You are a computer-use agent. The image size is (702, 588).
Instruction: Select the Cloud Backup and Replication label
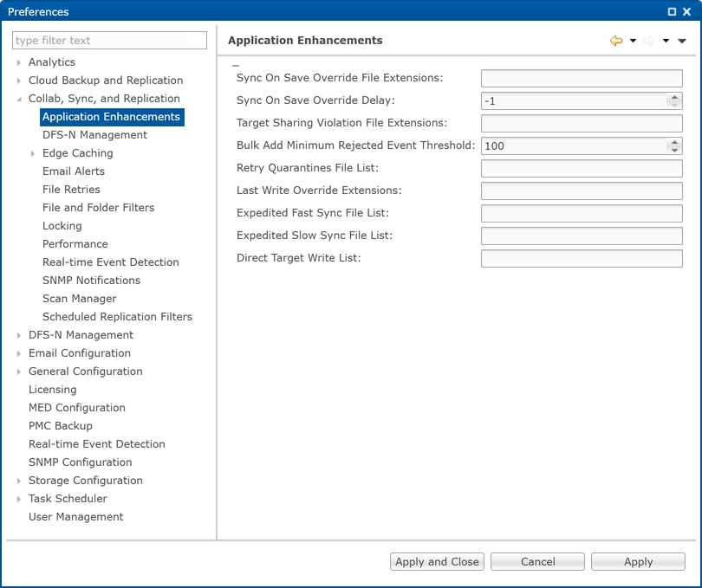[x=106, y=81]
